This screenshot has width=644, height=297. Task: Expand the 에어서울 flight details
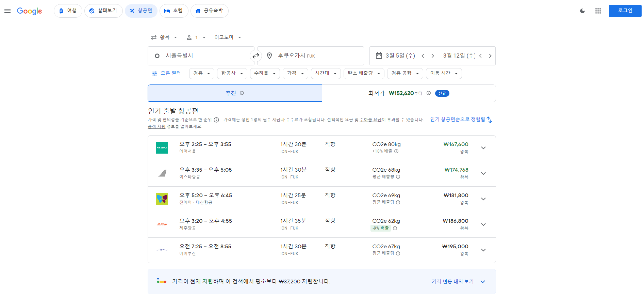pos(483,148)
